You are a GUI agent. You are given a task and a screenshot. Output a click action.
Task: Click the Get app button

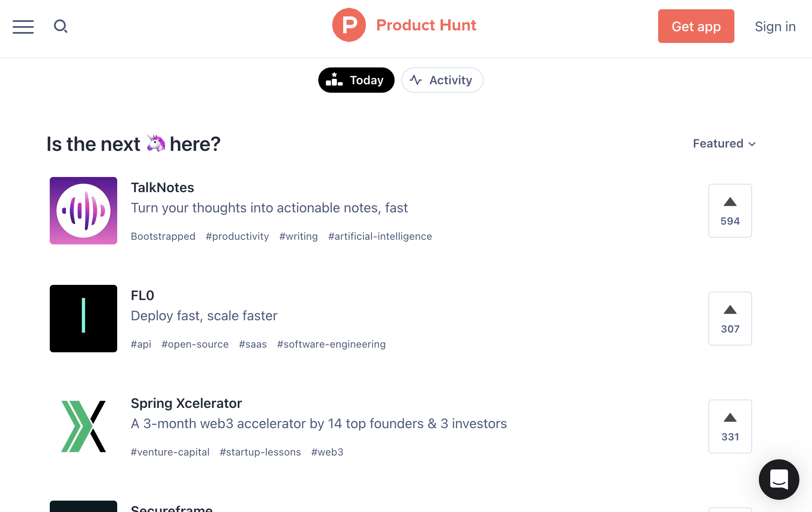696,26
